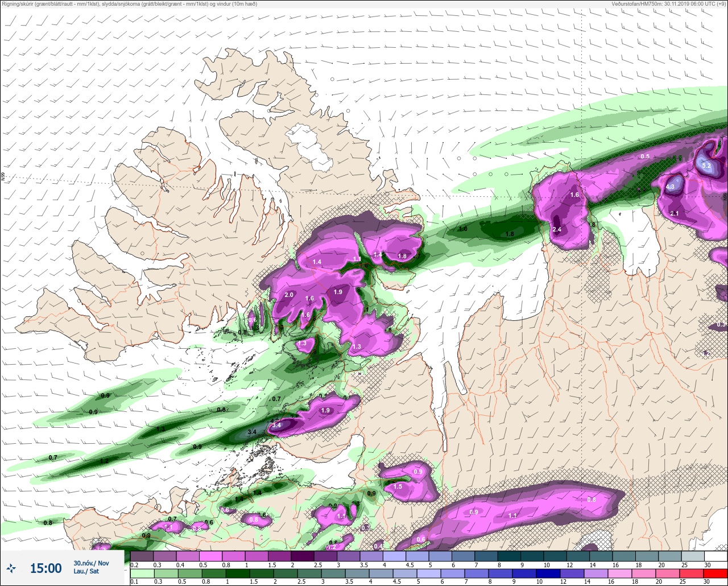This screenshot has height=586, width=728.
Task: Click the 5.2 precipitation value on the map
Action: pos(706,166)
